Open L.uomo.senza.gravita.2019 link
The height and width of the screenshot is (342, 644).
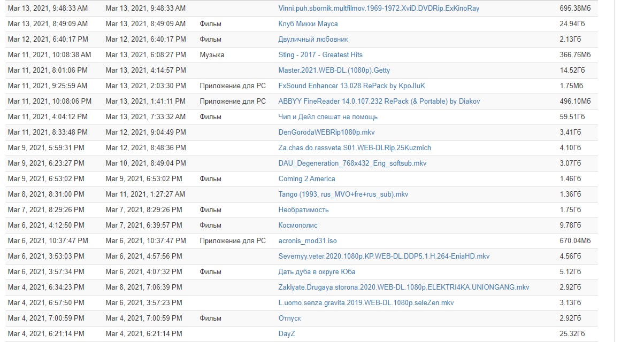click(366, 303)
